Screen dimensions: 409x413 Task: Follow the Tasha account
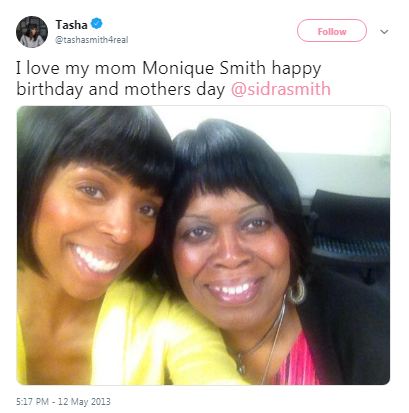click(332, 31)
